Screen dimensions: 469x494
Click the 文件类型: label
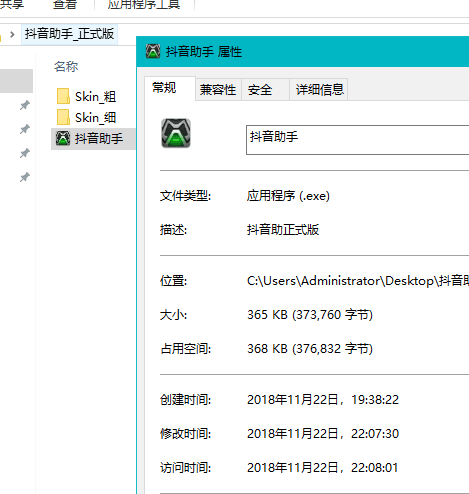click(185, 196)
